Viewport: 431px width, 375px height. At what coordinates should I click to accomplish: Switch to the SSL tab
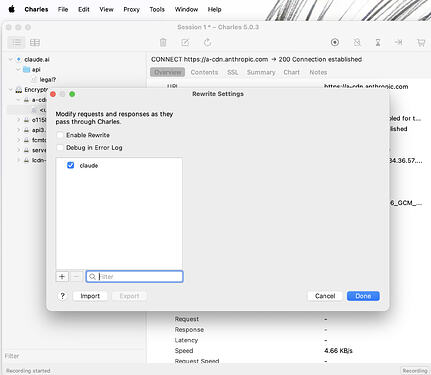(x=233, y=72)
